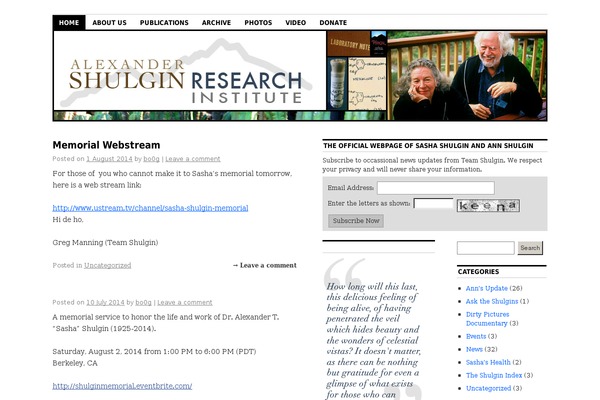Open the VIDEO page

point(295,23)
